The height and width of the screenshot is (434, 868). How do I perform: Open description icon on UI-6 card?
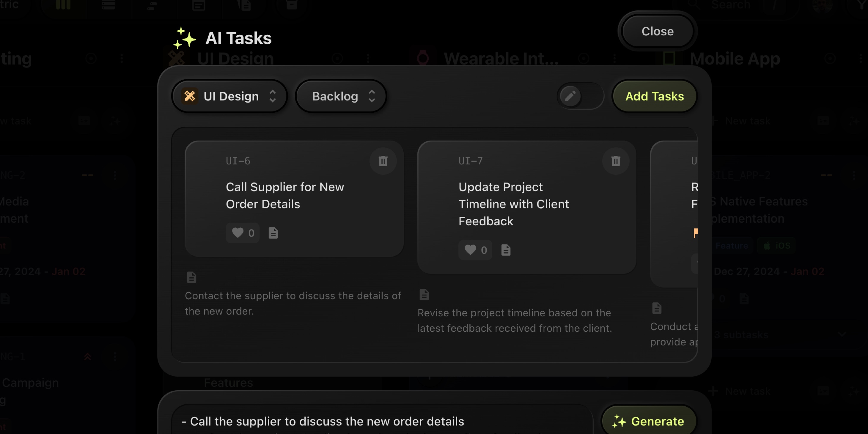273,233
